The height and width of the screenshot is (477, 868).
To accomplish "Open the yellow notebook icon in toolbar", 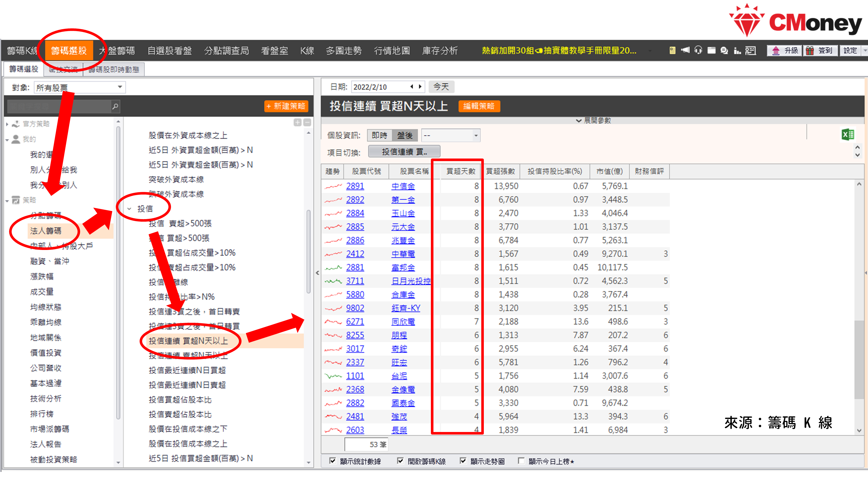I will click(672, 50).
